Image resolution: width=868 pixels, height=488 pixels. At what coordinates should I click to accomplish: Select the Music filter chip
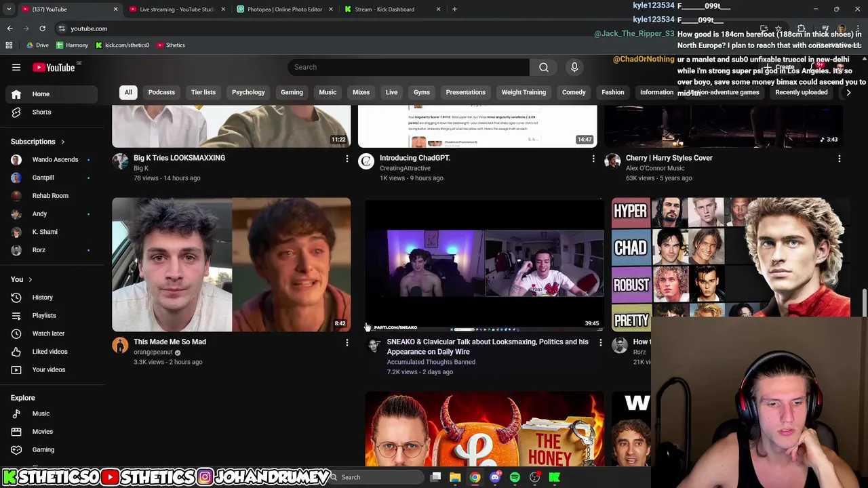pyautogui.click(x=328, y=92)
